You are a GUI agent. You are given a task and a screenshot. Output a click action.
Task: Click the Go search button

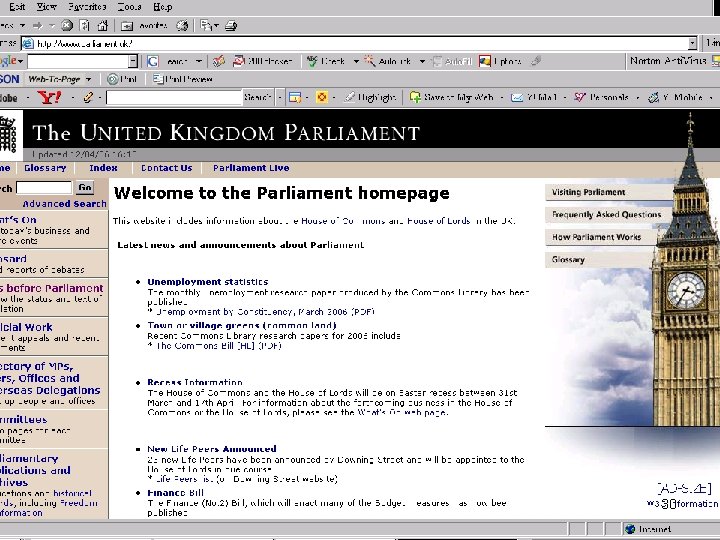point(85,187)
